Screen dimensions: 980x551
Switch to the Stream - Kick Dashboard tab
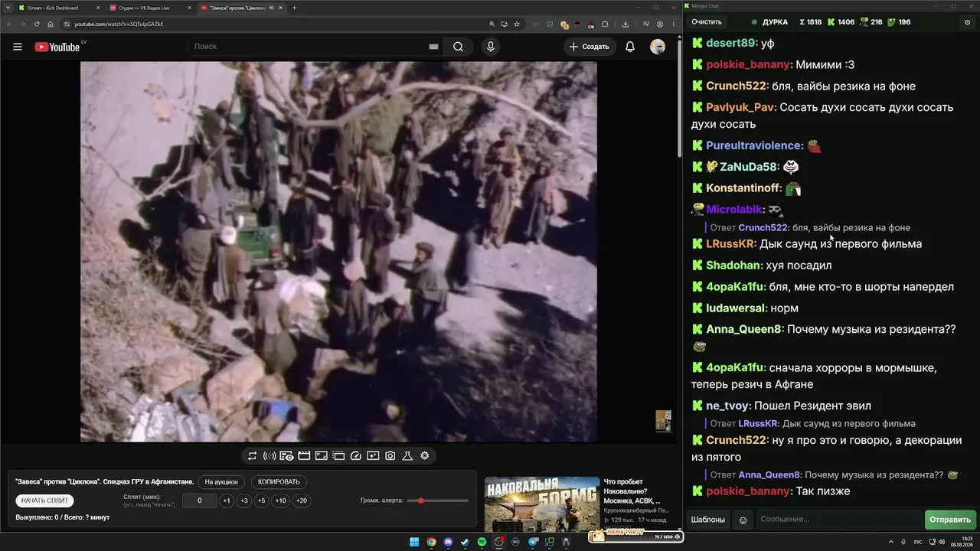[60, 8]
